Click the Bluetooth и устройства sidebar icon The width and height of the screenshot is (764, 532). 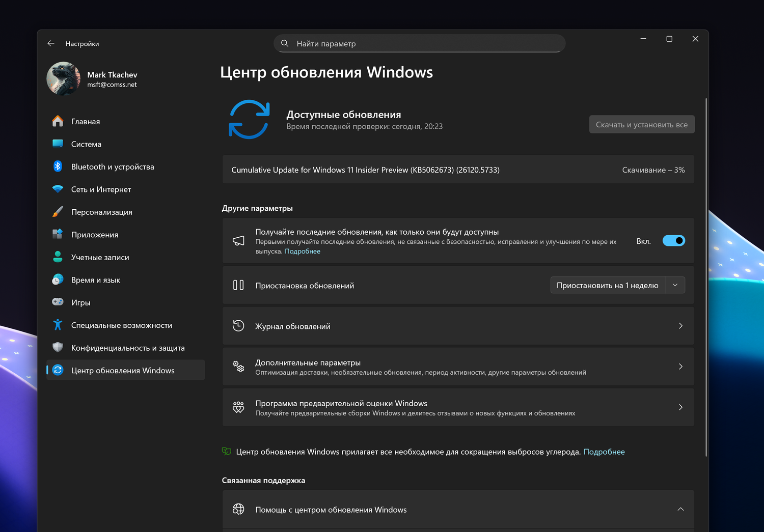pyautogui.click(x=58, y=166)
